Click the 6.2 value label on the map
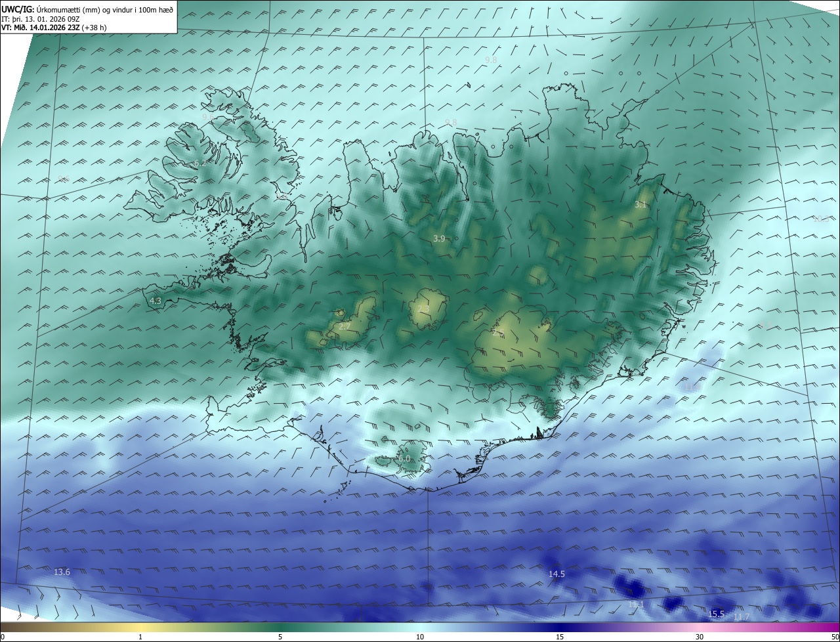This screenshot has width=840, height=642. [x=199, y=163]
